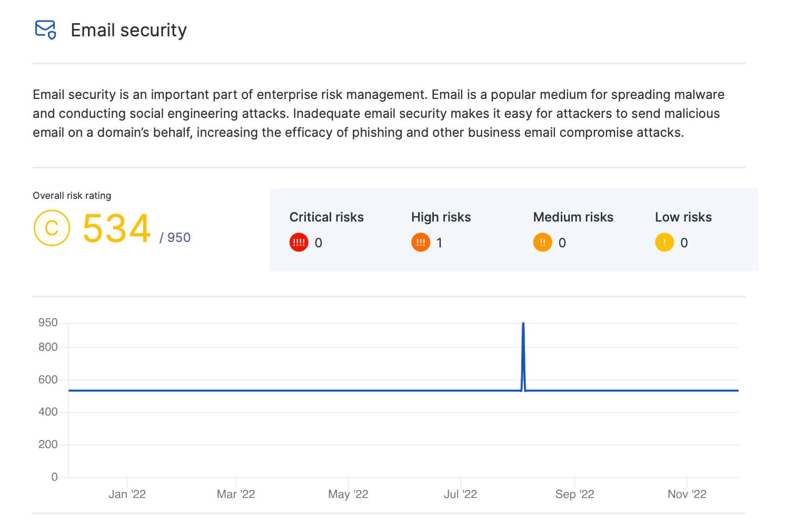
Task: Click the orange High risks badge icon
Action: (420, 243)
